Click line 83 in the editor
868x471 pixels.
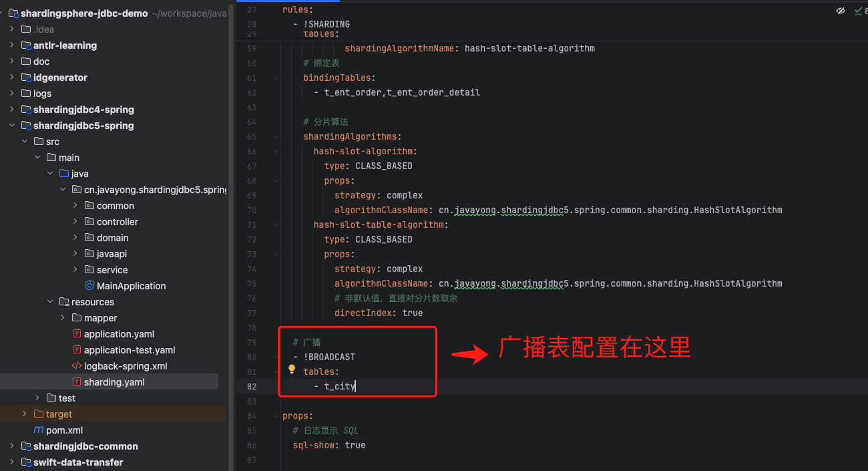[467, 402]
